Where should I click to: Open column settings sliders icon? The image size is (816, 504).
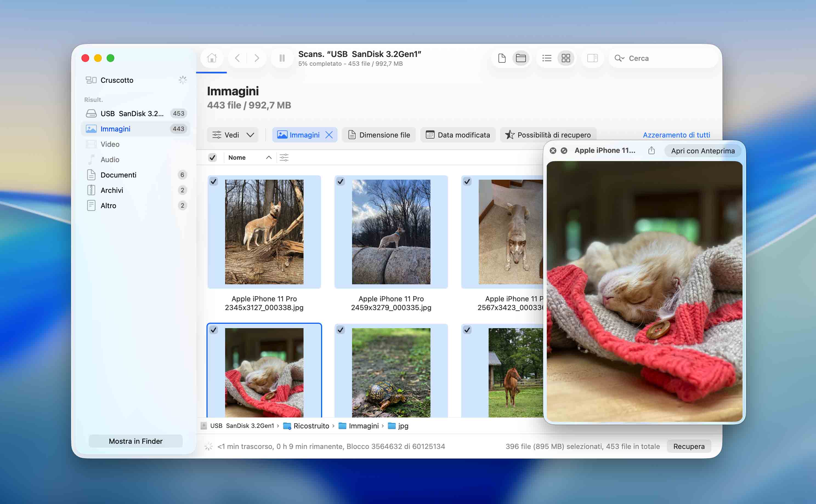coord(284,157)
